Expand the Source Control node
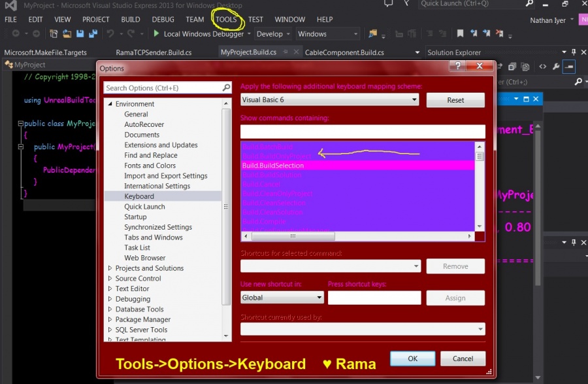This screenshot has width=588, height=384. tap(110, 279)
